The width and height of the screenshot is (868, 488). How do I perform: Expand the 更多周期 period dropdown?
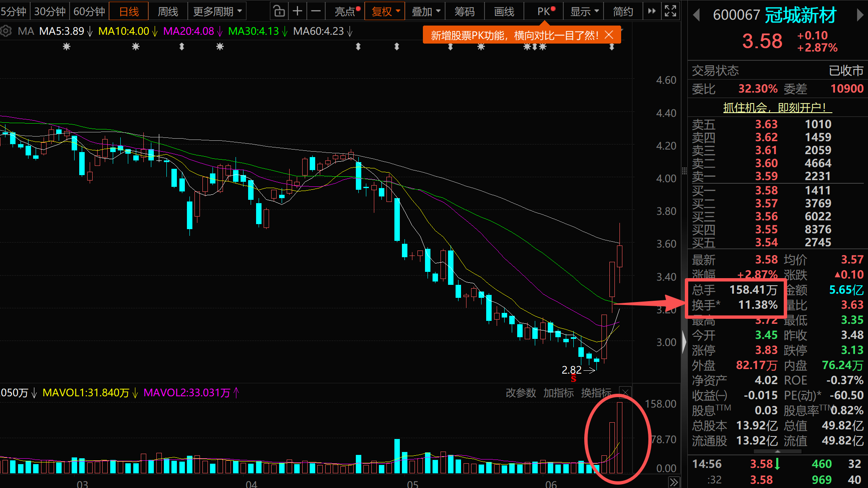pyautogui.click(x=217, y=11)
